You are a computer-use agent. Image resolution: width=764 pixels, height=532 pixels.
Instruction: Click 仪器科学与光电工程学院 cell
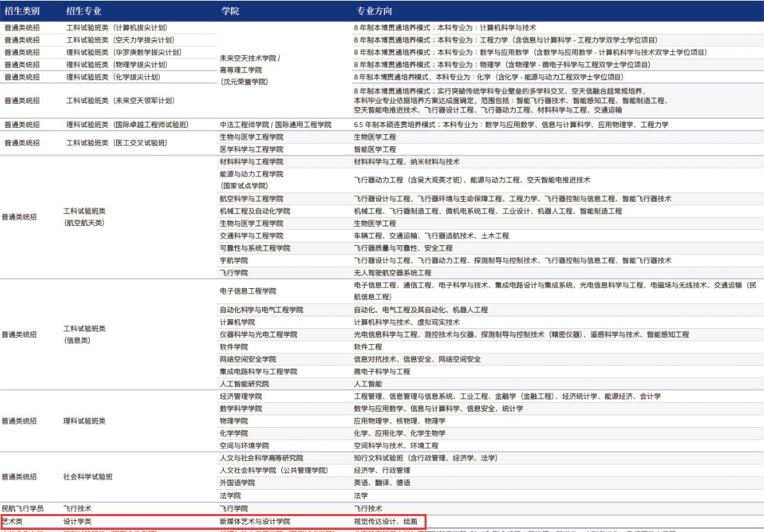pos(259,334)
